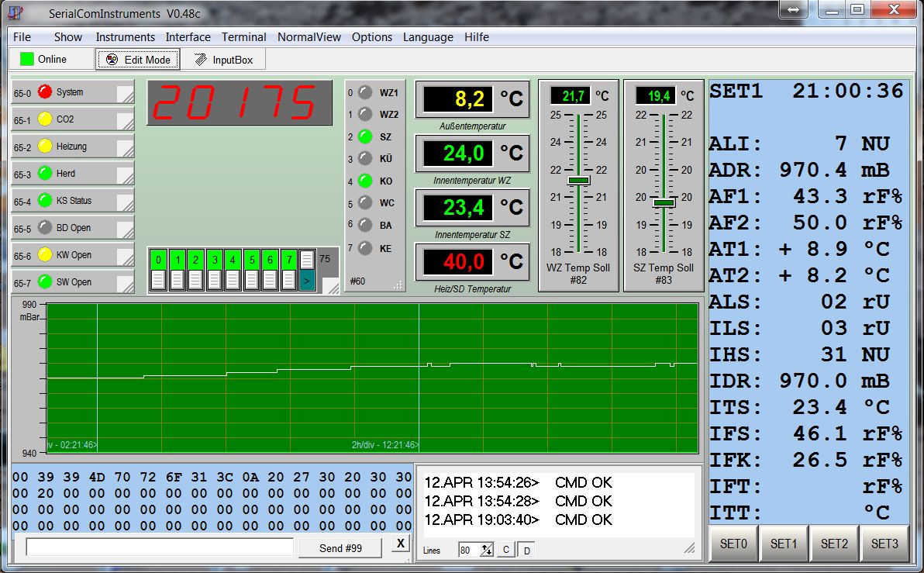
Task: Click the red 20175 seven-segment display
Action: (240, 102)
